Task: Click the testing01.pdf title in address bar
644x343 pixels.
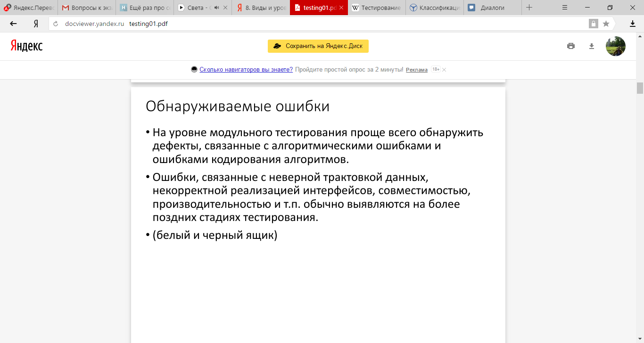Action: click(x=149, y=24)
